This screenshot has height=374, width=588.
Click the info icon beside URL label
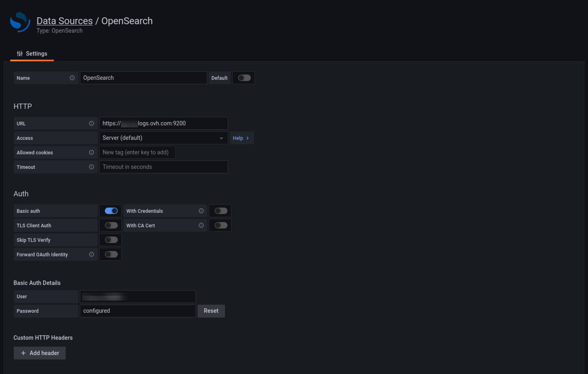pyautogui.click(x=92, y=124)
